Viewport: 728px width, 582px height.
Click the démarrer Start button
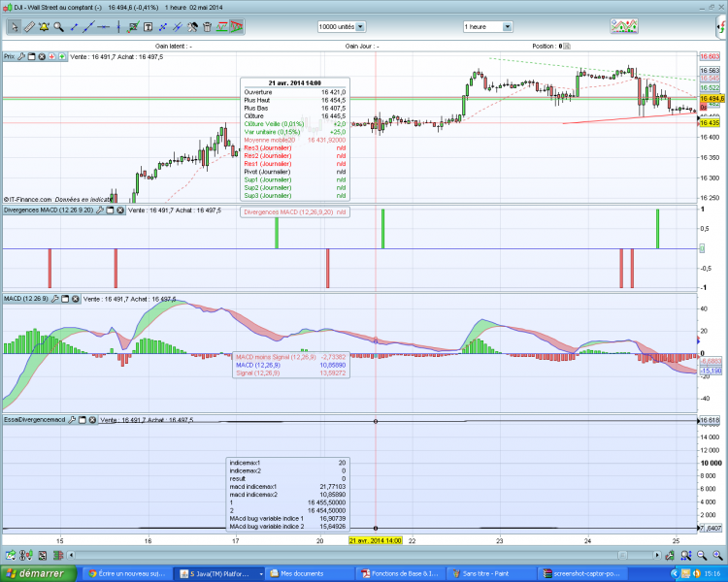click(39, 574)
